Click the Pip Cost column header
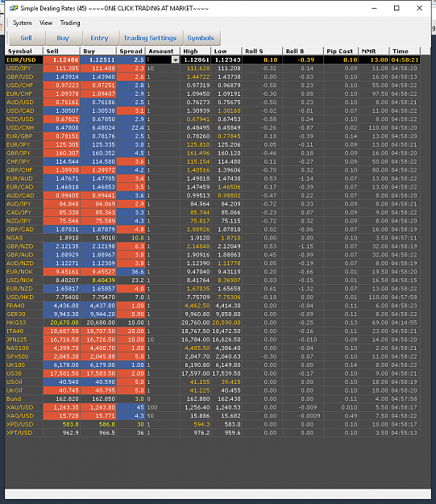This screenshot has height=504, width=436. [340, 51]
